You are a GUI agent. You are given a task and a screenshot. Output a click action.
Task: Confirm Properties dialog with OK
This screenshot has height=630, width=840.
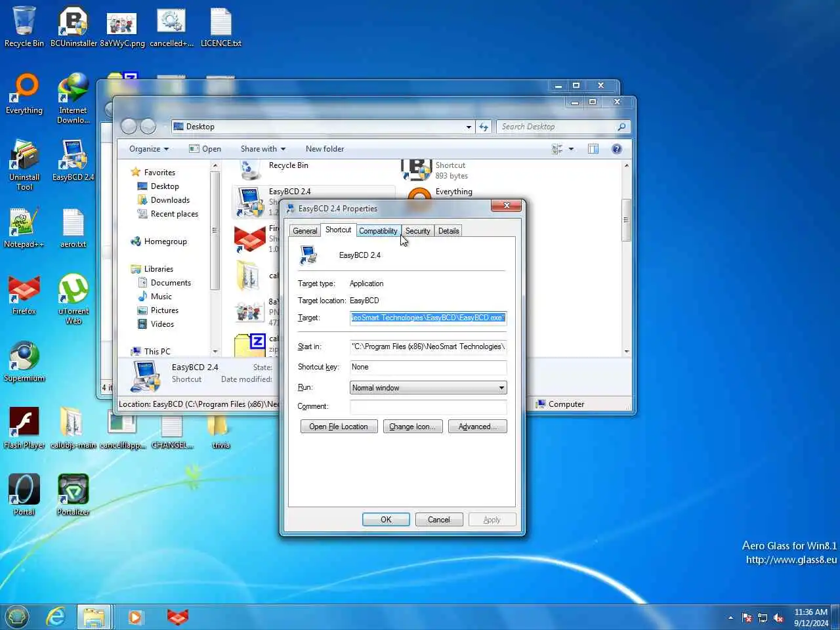pos(386,520)
